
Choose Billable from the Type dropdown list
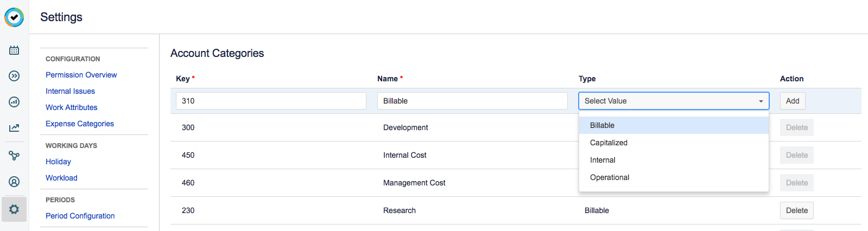click(602, 125)
